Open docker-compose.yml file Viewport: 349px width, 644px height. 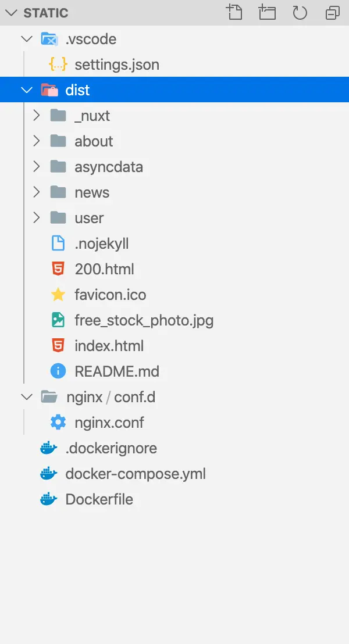pos(136,474)
